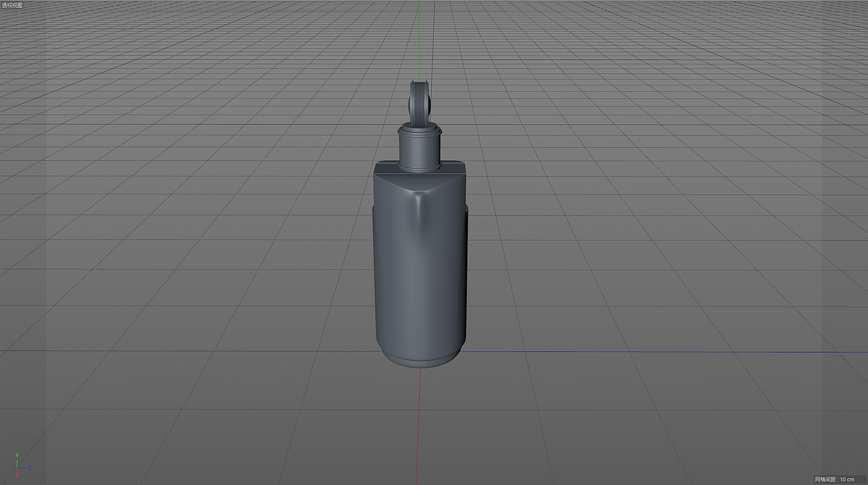Image resolution: width=868 pixels, height=485 pixels.
Task: Select the bottle body model
Action: [x=420, y=265]
